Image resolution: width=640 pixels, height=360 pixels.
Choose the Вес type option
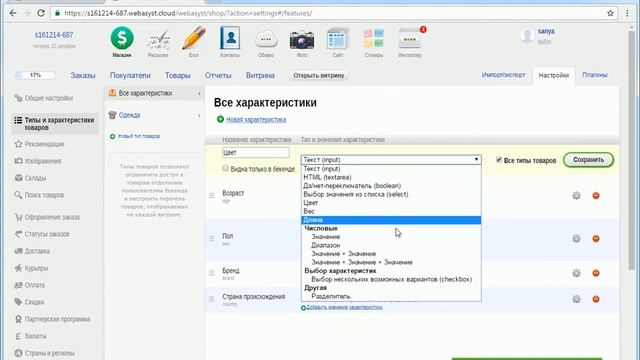coord(391,211)
